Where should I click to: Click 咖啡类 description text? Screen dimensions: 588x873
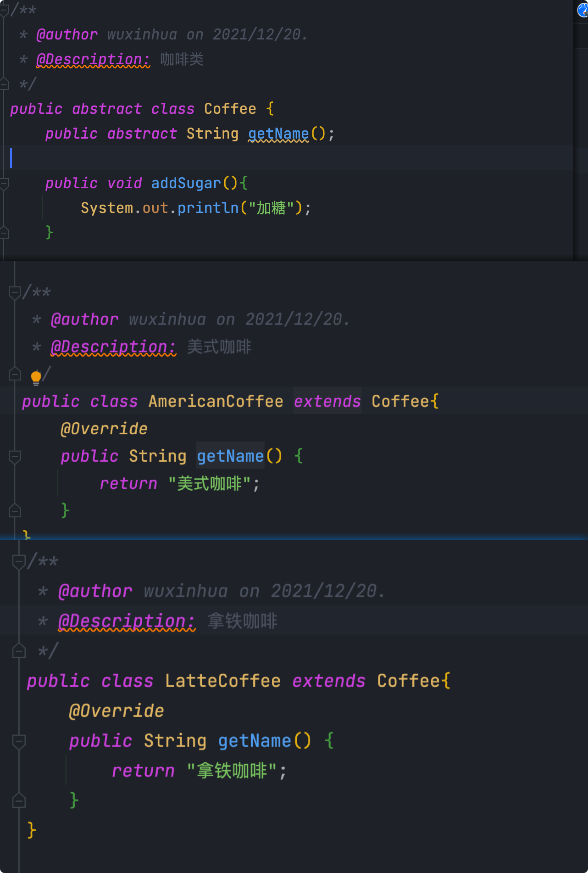pos(182,59)
